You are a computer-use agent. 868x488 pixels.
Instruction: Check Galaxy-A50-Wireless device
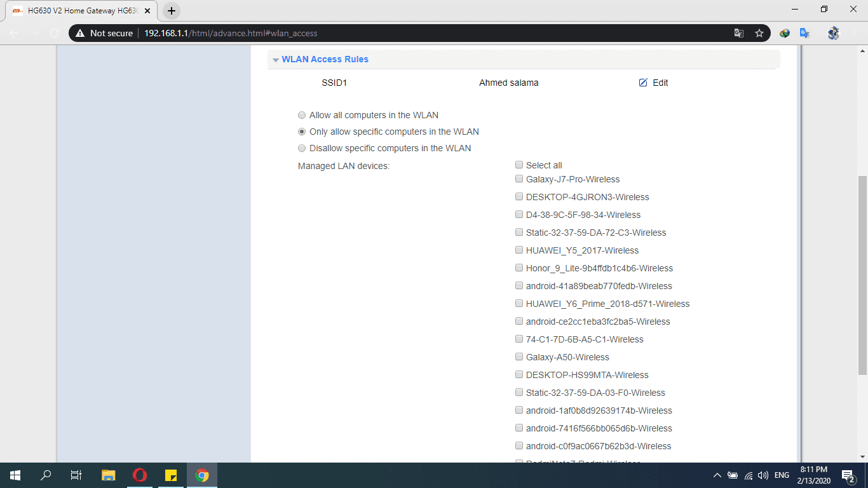[x=519, y=356]
